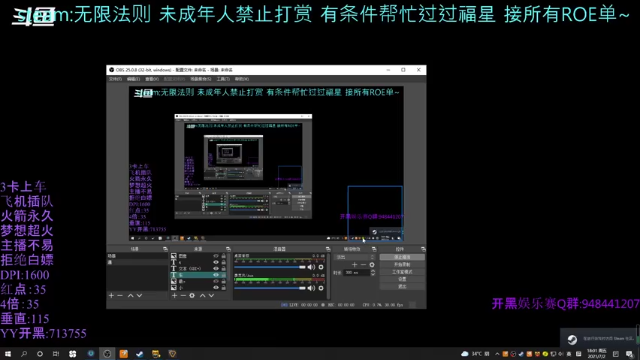Open the 帮助(H) menu in OBS

pyautogui.click(x=242, y=79)
